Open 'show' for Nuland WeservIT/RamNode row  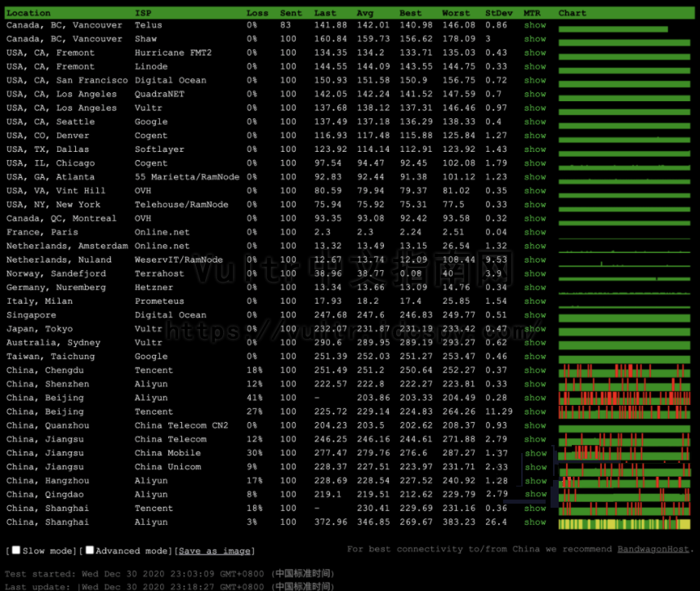pyautogui.click(x=535, y=260)
